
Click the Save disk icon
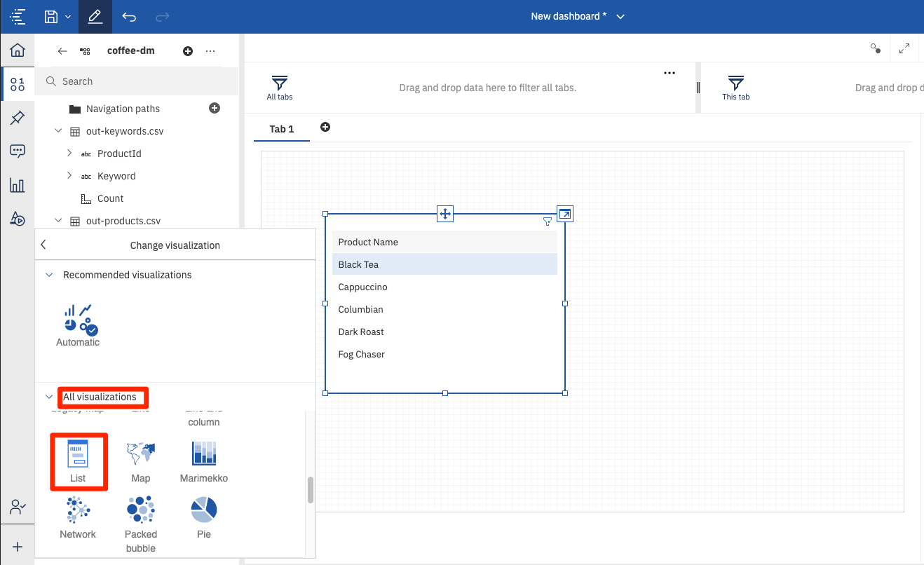coord(50,16)
